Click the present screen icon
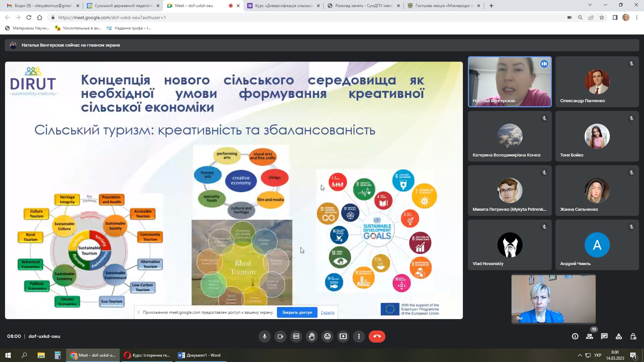Screen dimensions: 644x362 [x=343, y=336]
